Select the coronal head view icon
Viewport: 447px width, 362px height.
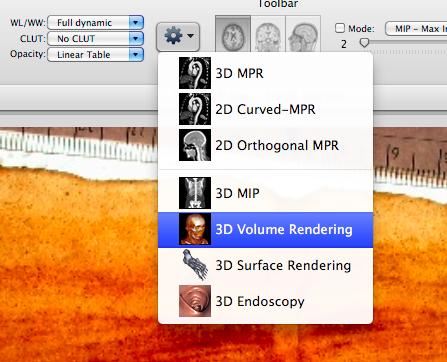268,34
